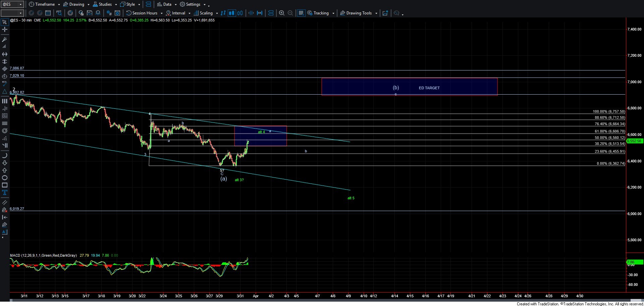Image resolution: width=644 pixels, height=306 pixels.
Task: Switch to hollow candlestick style
Action: 240,13
